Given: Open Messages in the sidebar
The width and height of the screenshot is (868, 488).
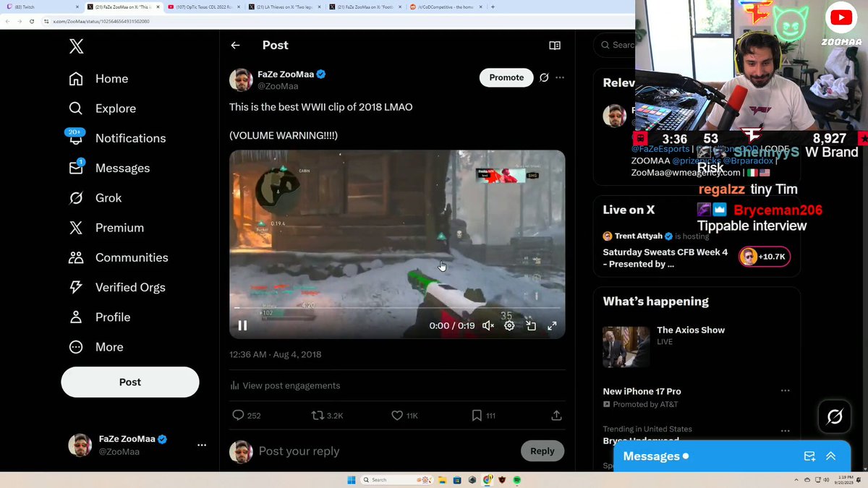Looking at the screenshot, I should (x=109, y=168).
